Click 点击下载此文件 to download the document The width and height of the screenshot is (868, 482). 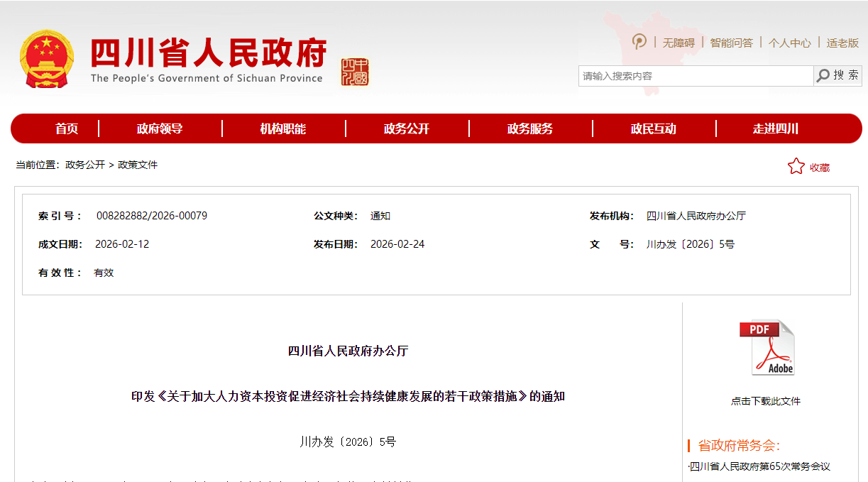pos(767,400)
